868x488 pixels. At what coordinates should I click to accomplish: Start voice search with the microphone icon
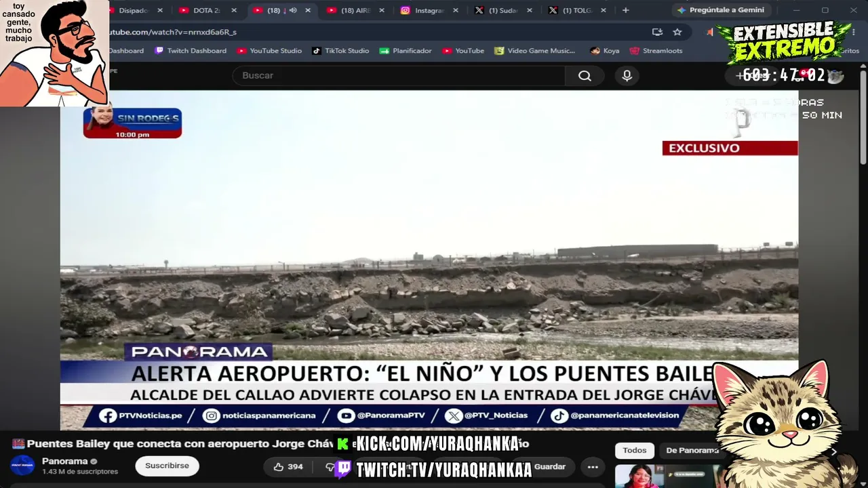pyautogui.click(x=627, y=76)
